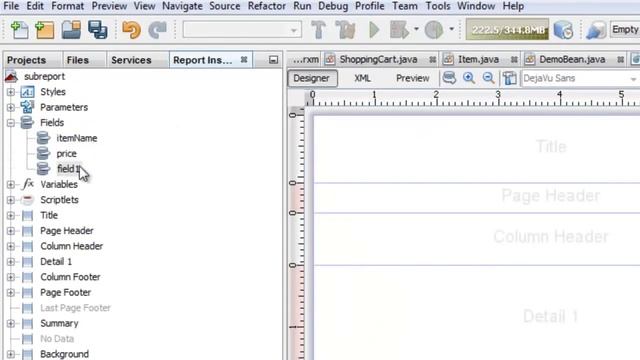Switch to the XML view
This screenshot has width=640, height=360.
(x=362, y=78)
